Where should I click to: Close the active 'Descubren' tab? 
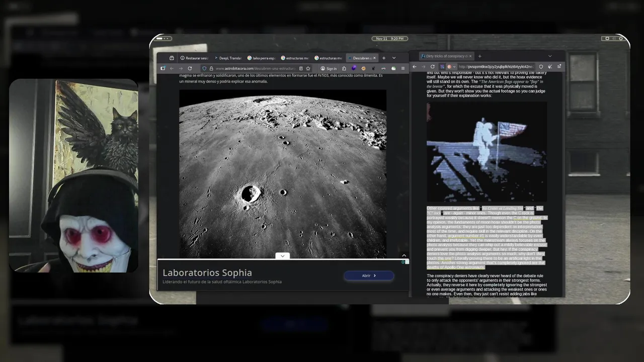[x=375, y=58]
